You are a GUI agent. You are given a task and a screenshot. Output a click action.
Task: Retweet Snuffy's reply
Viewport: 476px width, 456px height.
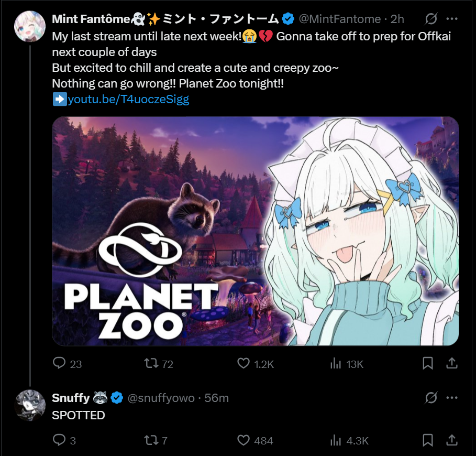(151, 440)
